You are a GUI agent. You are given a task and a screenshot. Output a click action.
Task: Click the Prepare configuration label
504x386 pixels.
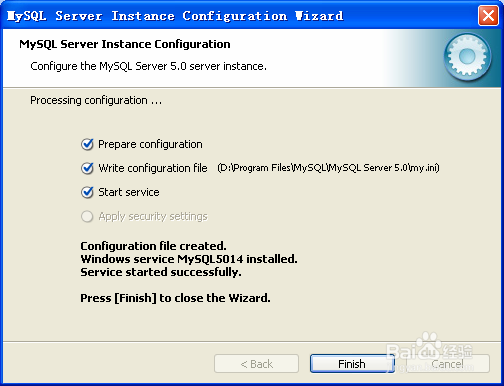point(150,144)
